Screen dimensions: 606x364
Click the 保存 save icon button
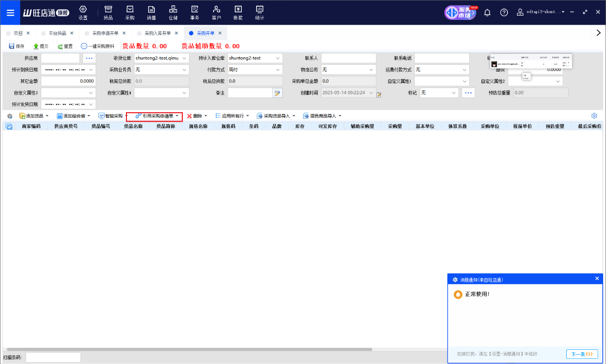click(x=17, y=46)
